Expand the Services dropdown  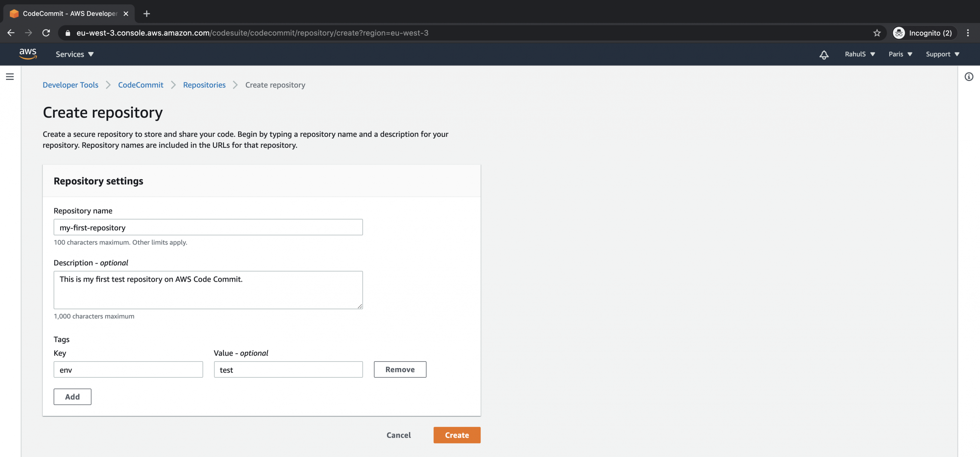tap(75, 54)
